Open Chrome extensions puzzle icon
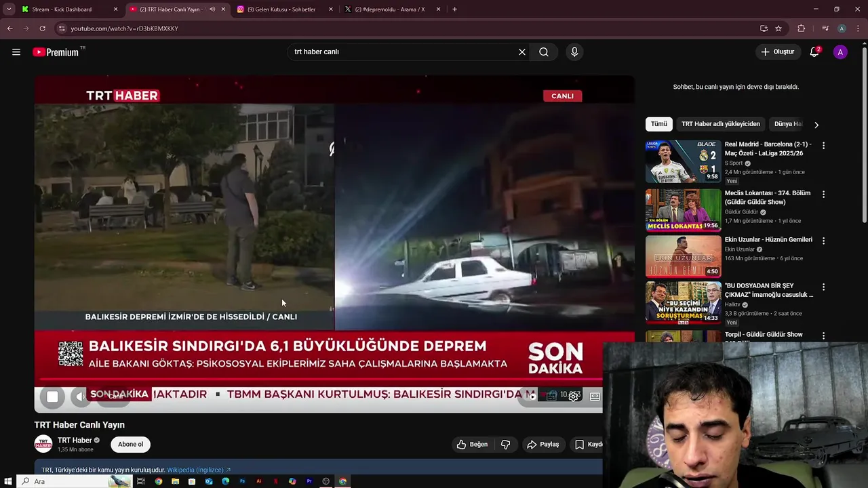The width and height of the screenshot is (868, 488). (802, 28)
